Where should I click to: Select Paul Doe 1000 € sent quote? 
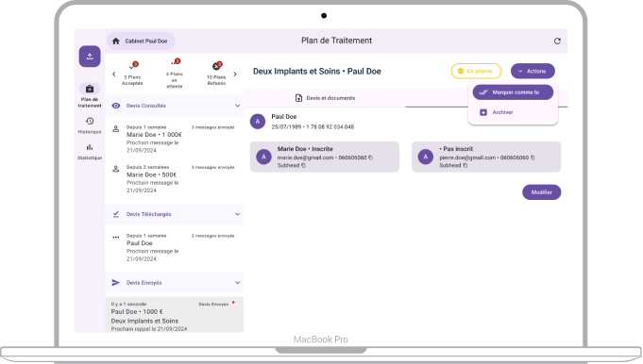[175, 314]
